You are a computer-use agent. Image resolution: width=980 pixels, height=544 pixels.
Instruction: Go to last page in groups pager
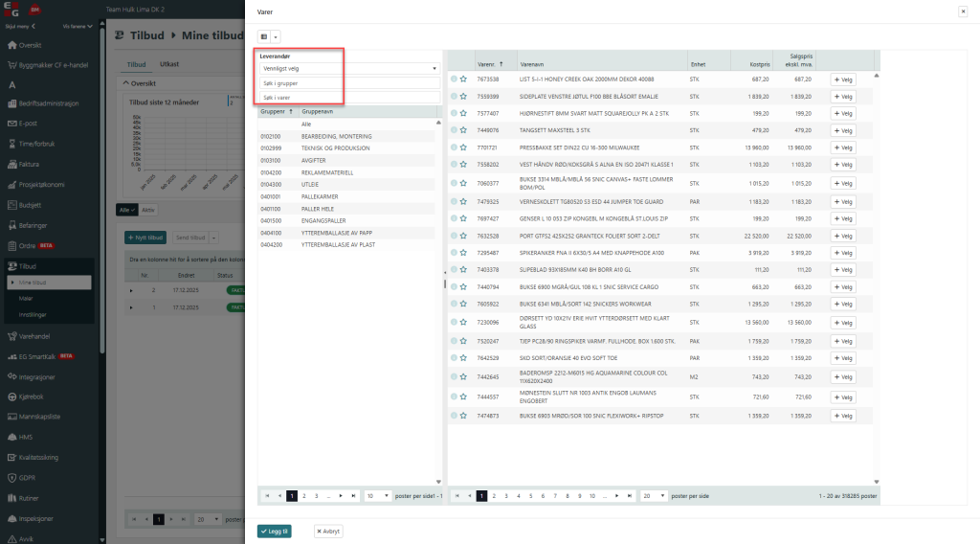pos(353,496)
